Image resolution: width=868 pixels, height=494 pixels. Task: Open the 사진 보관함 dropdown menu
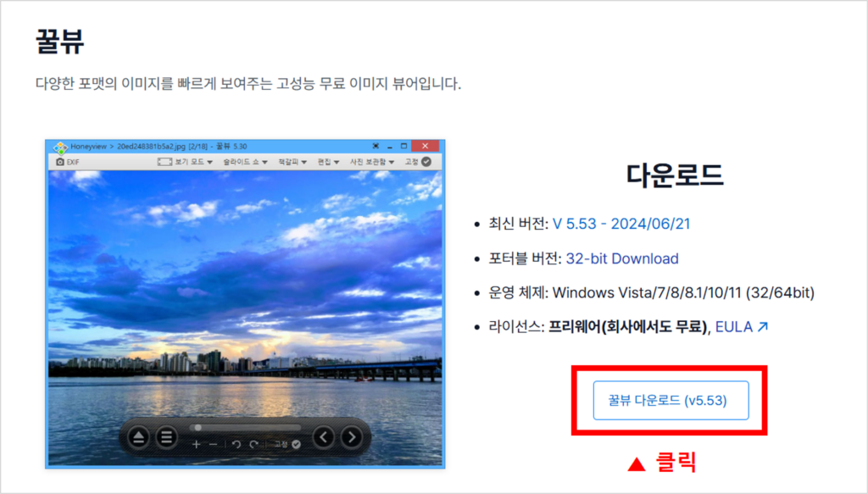click(371, 162)
